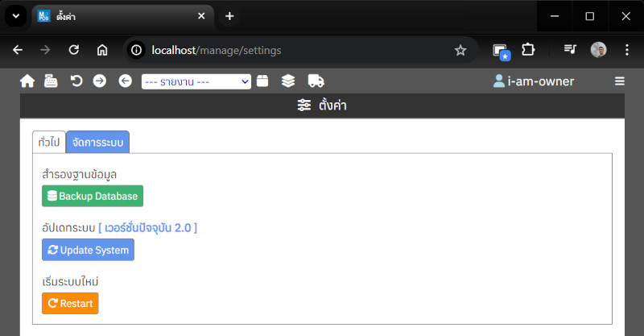Open Chrome's three-dot menu
Image resolution: width=644 pixels, height=336 pixels.
click(x=626, y=50)
